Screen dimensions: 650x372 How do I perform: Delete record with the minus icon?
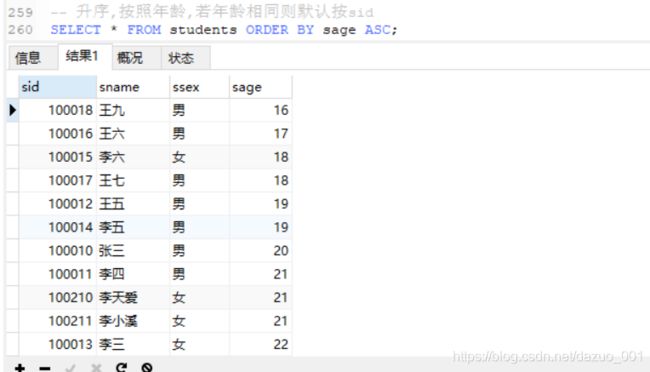(45, 368)
